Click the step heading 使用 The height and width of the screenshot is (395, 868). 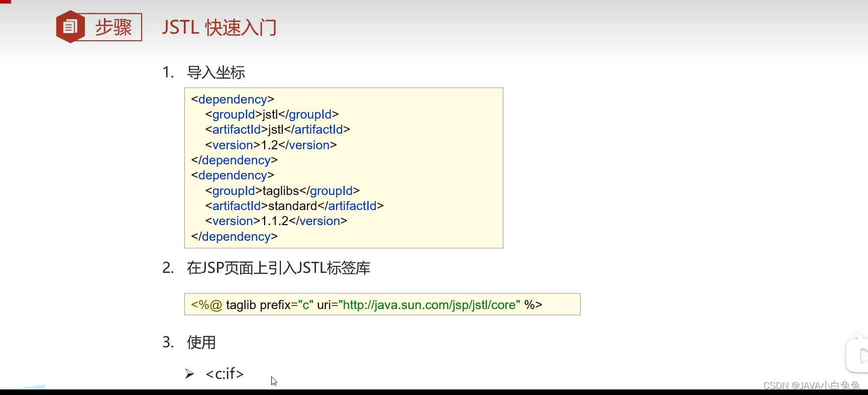point(201,342)
